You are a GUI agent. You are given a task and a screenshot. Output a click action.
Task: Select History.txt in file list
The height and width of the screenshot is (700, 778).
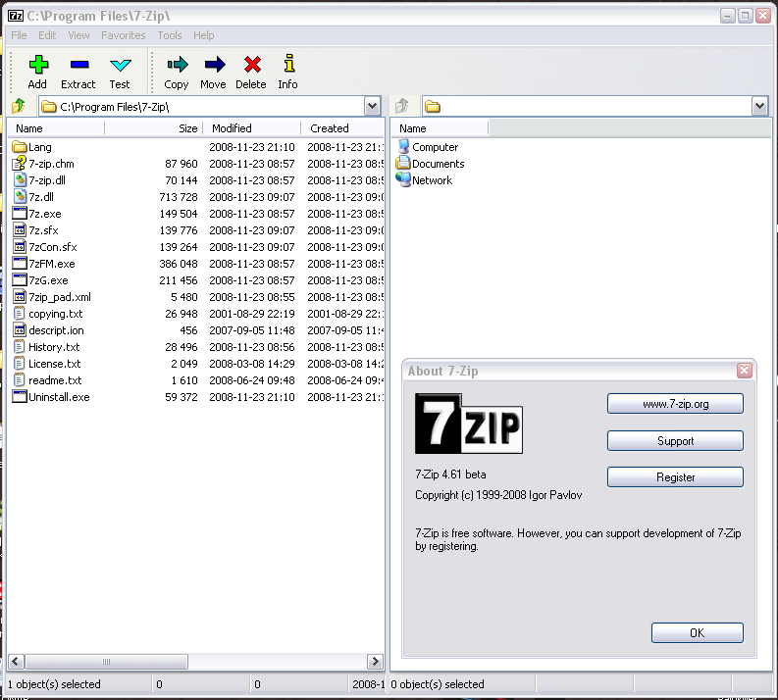pos(54,347)
